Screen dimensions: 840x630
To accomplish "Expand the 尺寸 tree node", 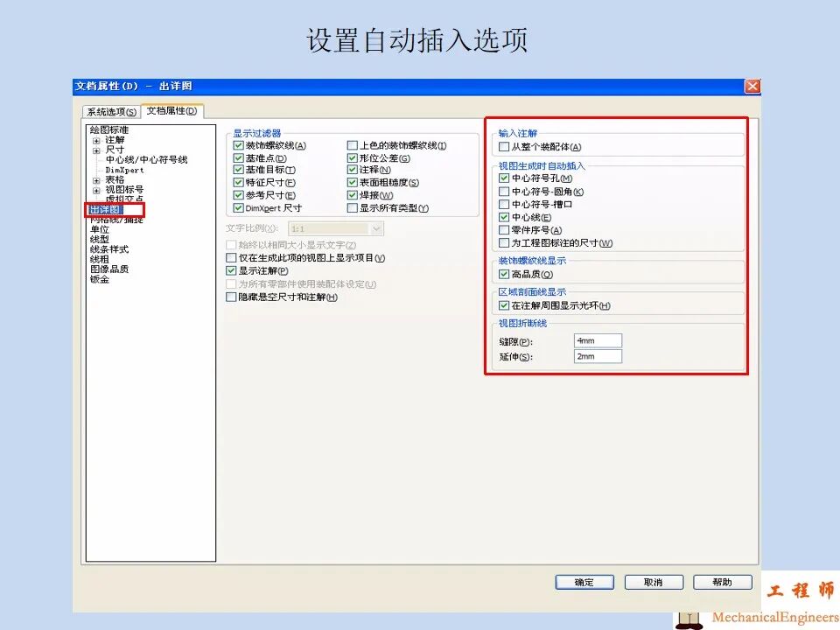I will [95, 150].
